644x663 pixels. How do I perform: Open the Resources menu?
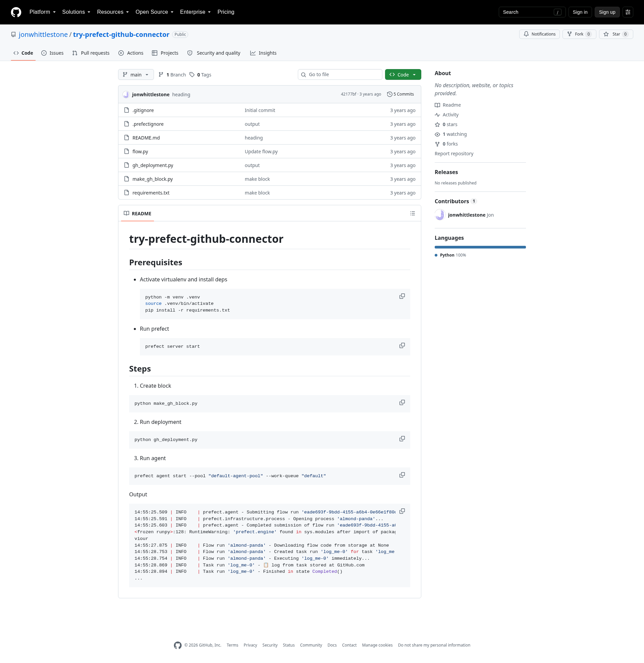pos(113,12)
